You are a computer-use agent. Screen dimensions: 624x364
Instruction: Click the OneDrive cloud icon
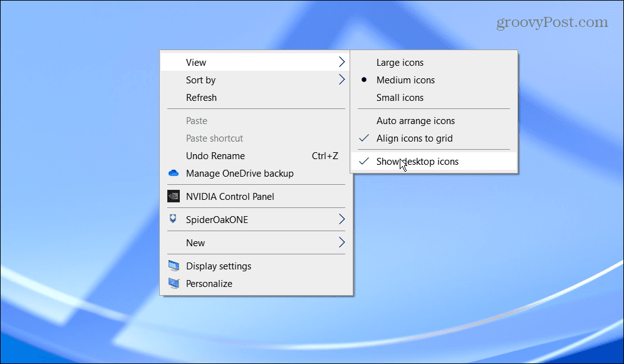coord(174,174)
